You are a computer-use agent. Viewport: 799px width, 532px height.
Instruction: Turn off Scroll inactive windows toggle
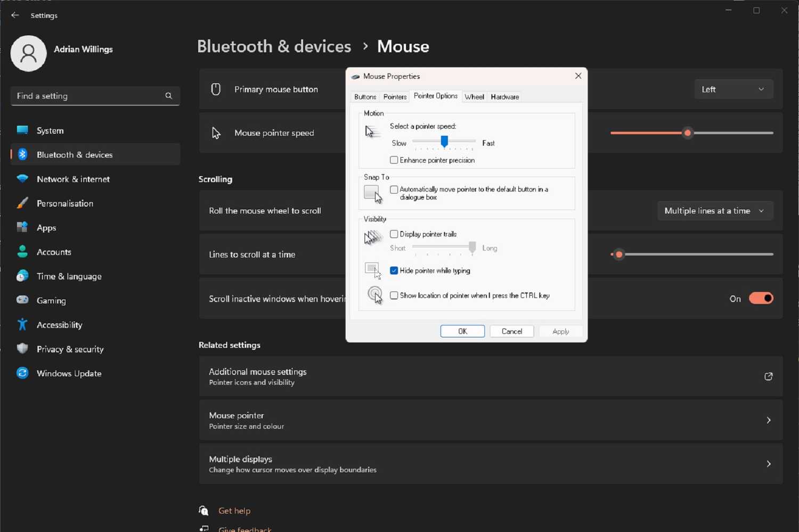click(761, 298)
